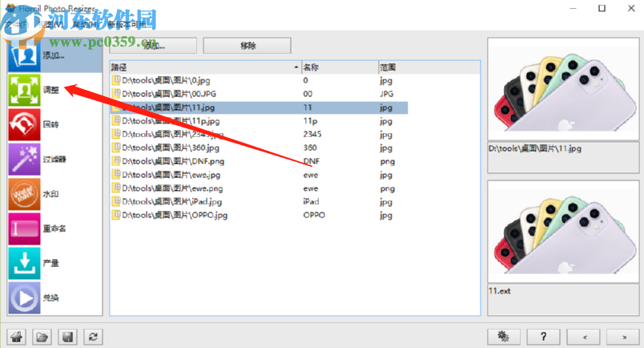Select the highlighted 11.jpg row

tap(260, 107)
